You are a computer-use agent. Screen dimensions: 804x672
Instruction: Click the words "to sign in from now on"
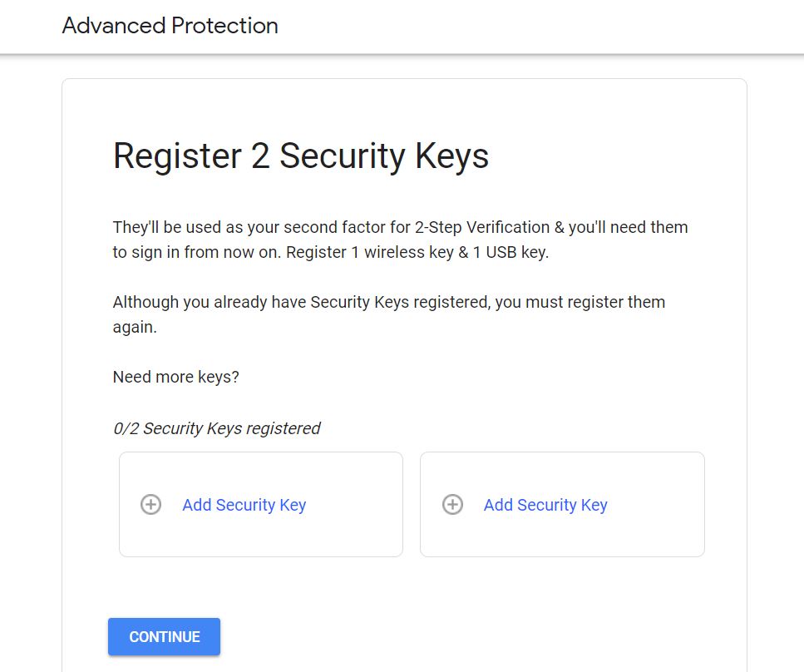[196, 252]
